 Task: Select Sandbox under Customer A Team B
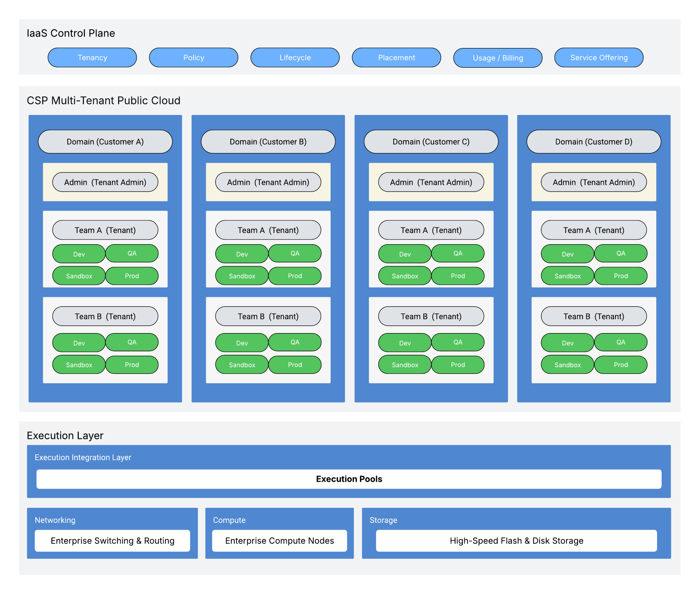[x=79, y=365]
